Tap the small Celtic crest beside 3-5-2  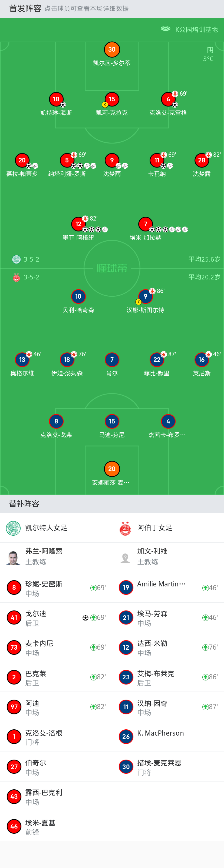[16, 259]
